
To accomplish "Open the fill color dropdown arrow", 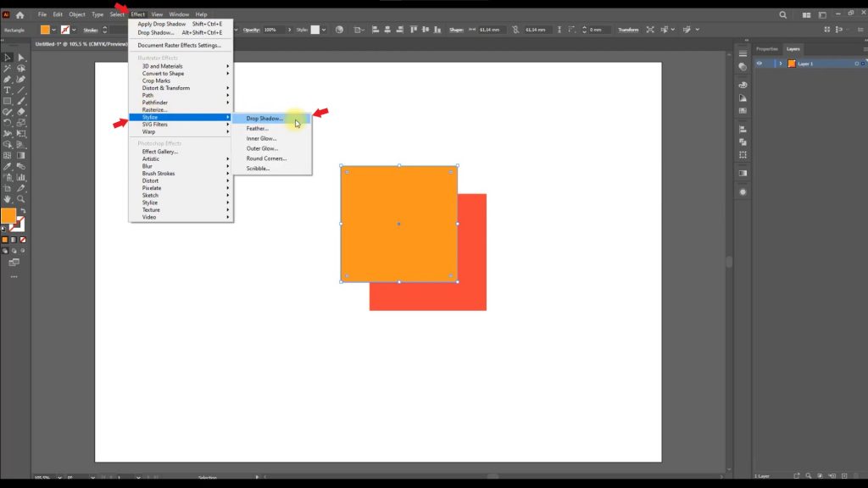I will point(53,30).
